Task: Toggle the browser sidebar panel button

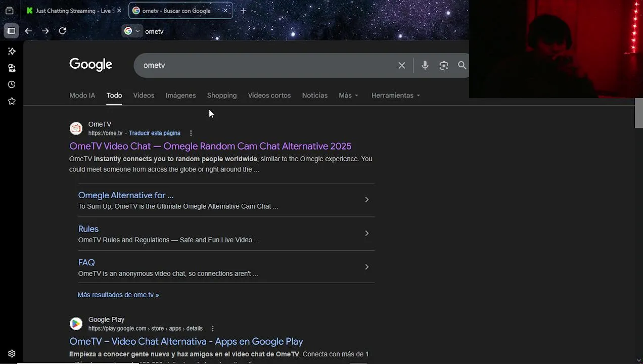Action: pyautogui.click(x=11, y=31)
